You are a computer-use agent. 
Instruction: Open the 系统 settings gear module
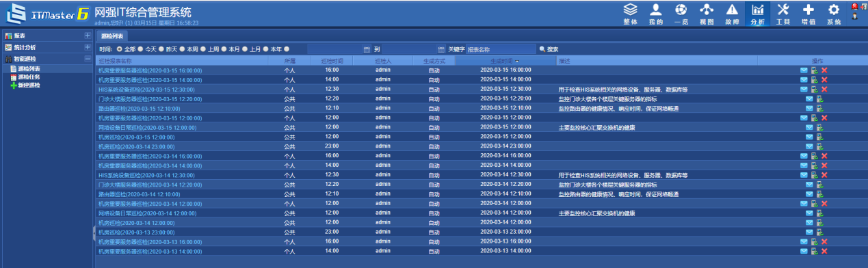tap(834, 14)
